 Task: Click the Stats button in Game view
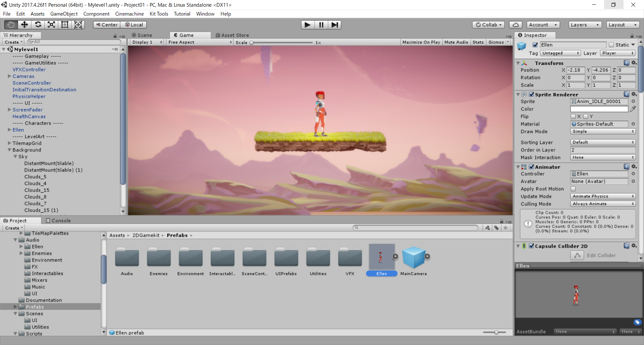click(478, 42)
